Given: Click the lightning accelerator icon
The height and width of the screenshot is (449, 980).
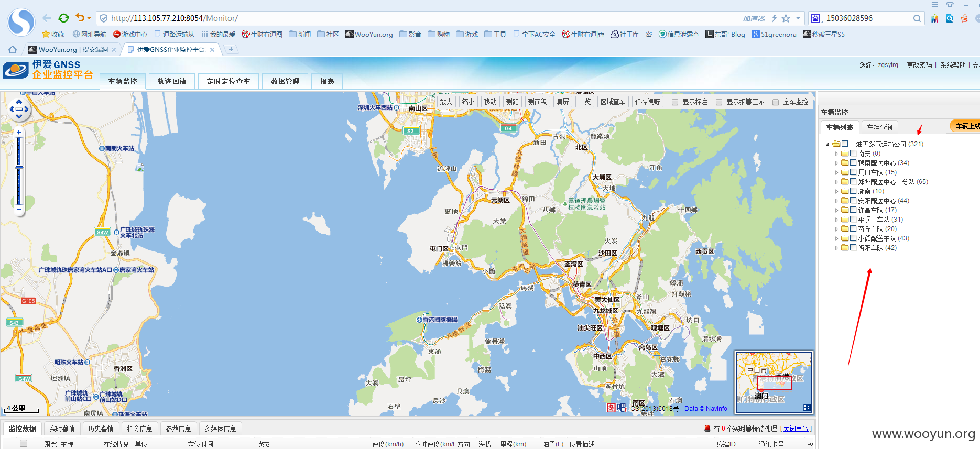Looking at the screenshot, I should 774,18.
